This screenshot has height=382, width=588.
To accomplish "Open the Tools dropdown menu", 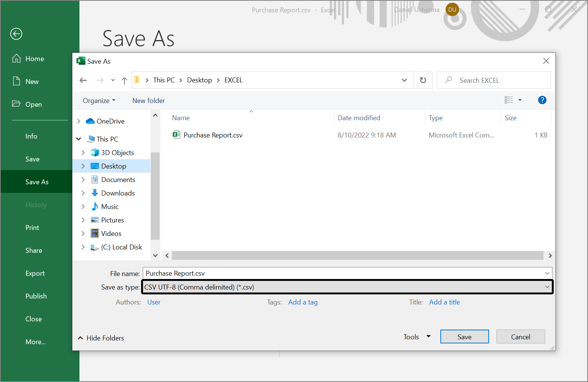I will pyautogui.click(x=417, y=337).
